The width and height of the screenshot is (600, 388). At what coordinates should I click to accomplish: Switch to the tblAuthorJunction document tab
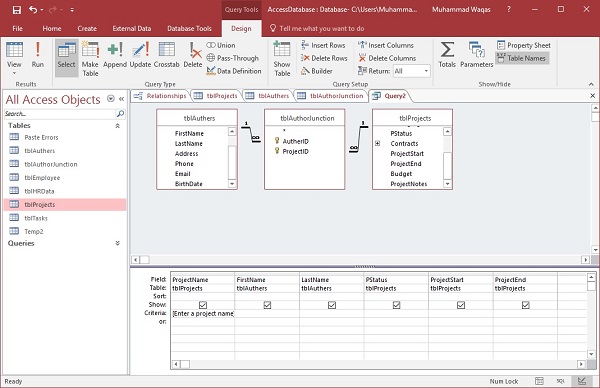coord(330,96)
